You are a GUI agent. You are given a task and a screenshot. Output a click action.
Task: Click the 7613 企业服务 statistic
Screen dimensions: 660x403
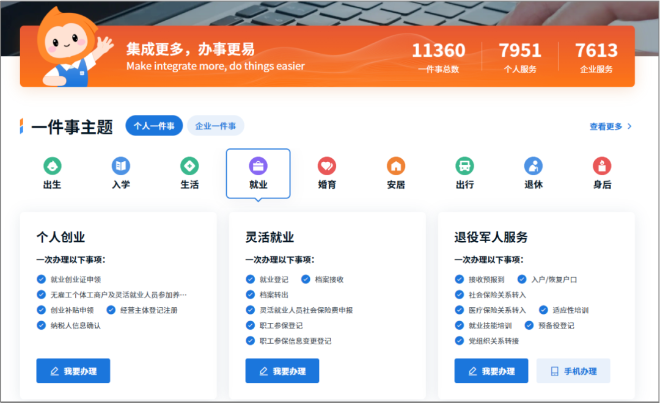coord(596,57)
